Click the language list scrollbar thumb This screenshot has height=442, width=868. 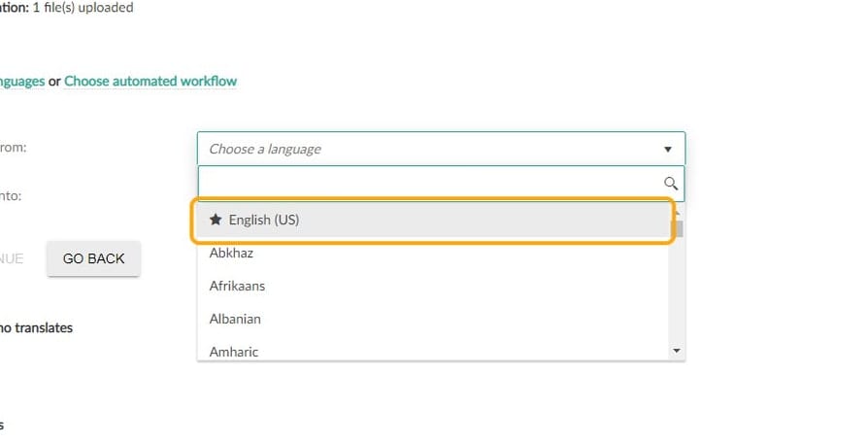tap(677, 228)
